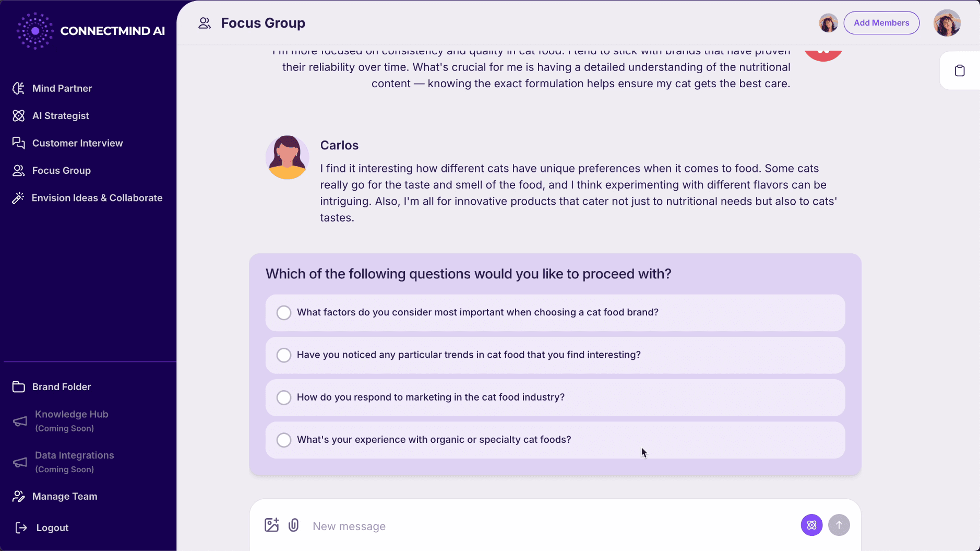Click the Add Members button

[881, 22]
